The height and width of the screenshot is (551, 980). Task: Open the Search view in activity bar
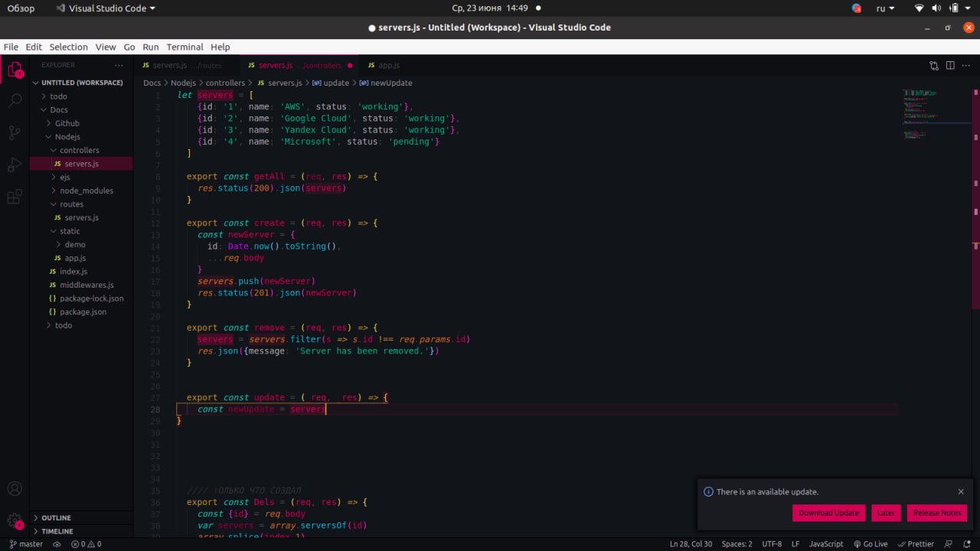tap(15, 100)
